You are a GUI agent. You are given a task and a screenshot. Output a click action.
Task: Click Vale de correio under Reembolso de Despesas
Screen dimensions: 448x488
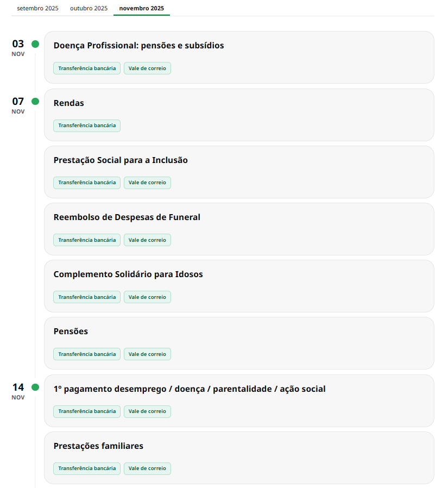(147, 240)
